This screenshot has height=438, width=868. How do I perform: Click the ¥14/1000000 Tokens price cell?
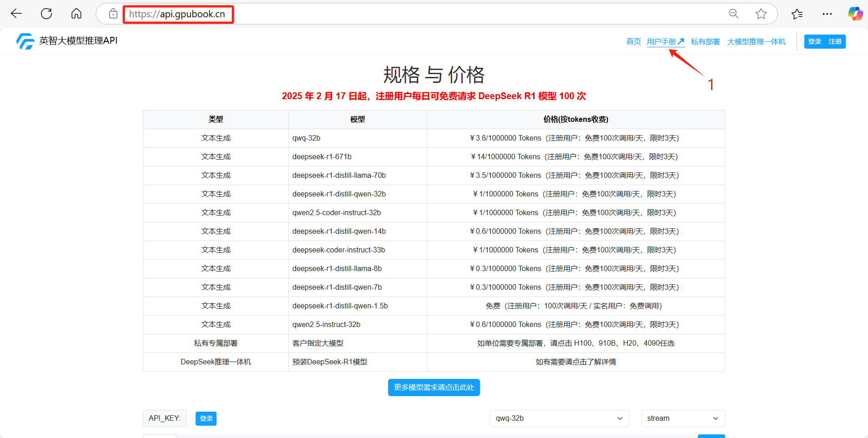[x=575, y=157]
